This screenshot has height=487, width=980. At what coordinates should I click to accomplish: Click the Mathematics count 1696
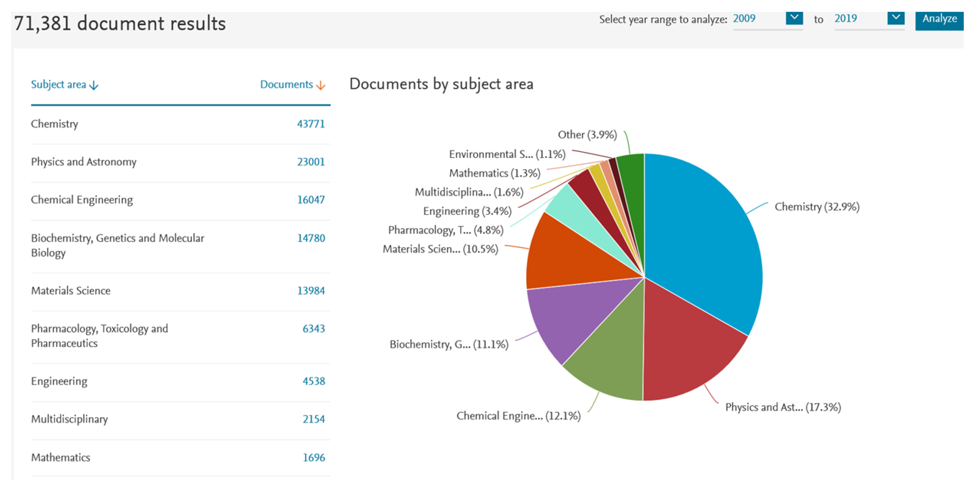coord(314,457)
